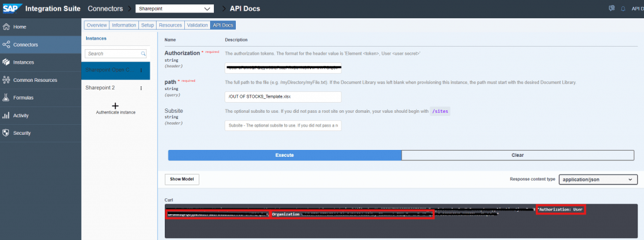Expand the Sharepoint connector dropdown

click(x=175, y=9)
